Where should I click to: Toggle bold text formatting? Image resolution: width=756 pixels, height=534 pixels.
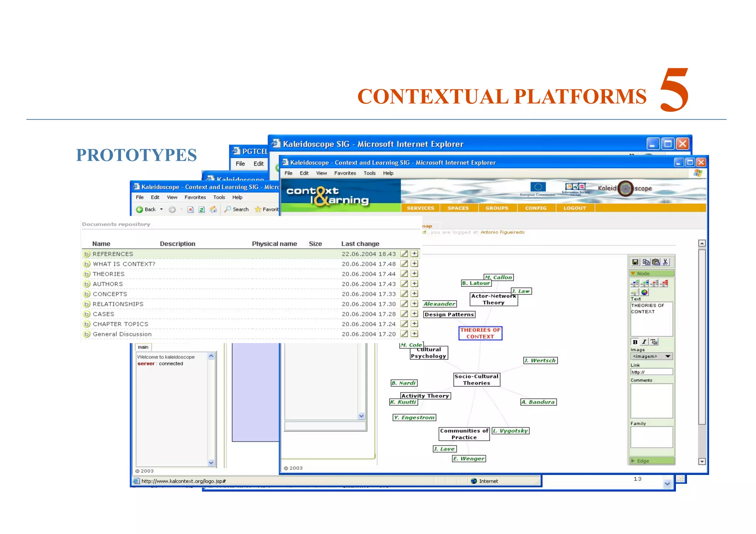pyautogui.click(x=635, y=342)
